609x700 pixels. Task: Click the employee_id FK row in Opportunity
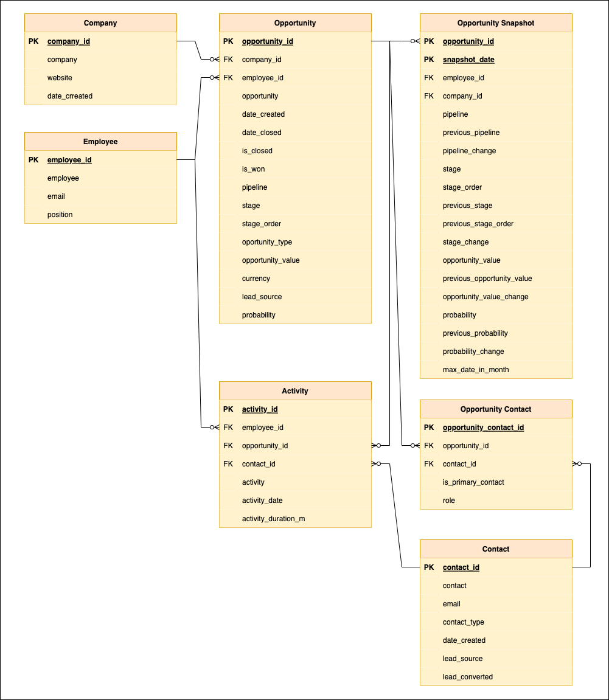262,78
